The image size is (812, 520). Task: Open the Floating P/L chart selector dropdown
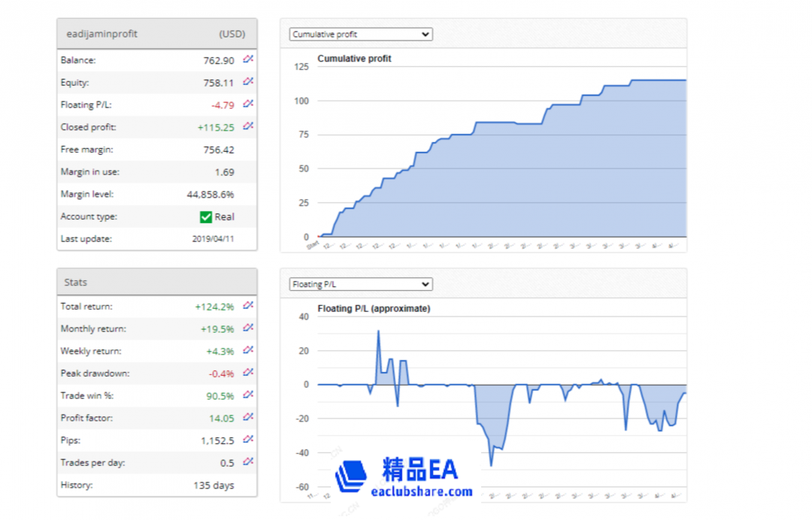tap(360, 284)
